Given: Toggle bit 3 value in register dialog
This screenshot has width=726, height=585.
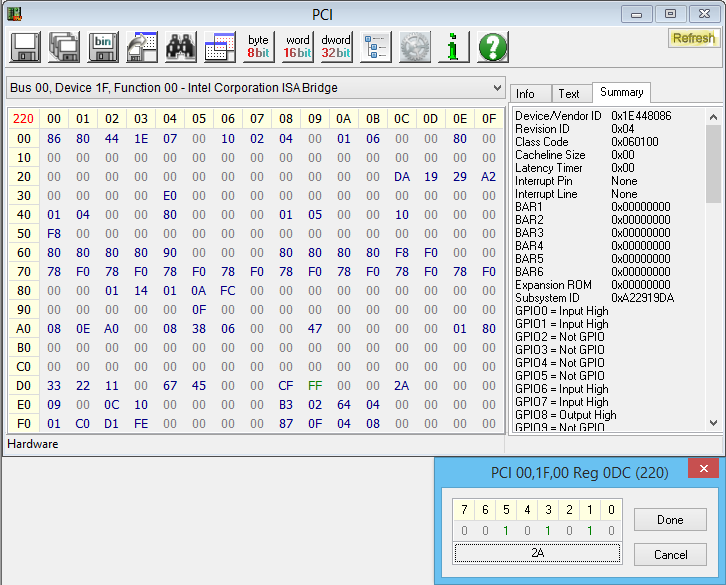Looking at the screenshot, I should pyautogui.click(x=548, y=530).
